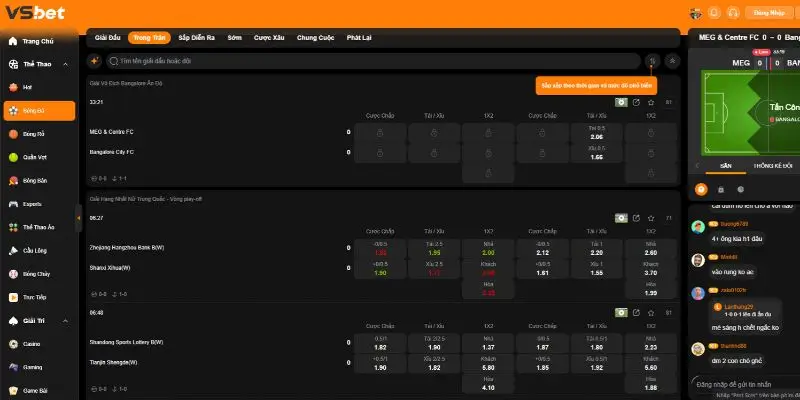The width and height of the screenshot is (800, 400).
Task: Open Bangalore City FC team row
Action: point(114,153)
